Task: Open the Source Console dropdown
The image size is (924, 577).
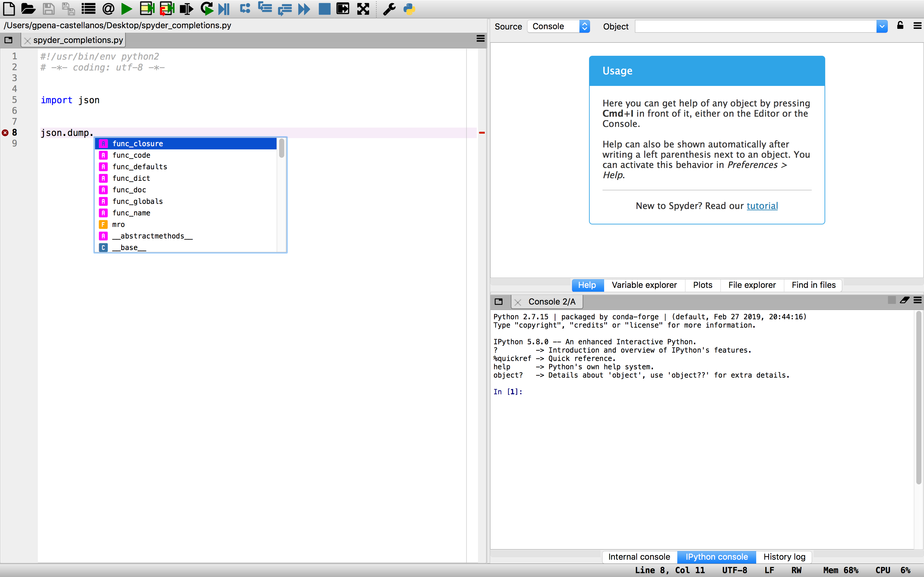Action: [558, 26]
